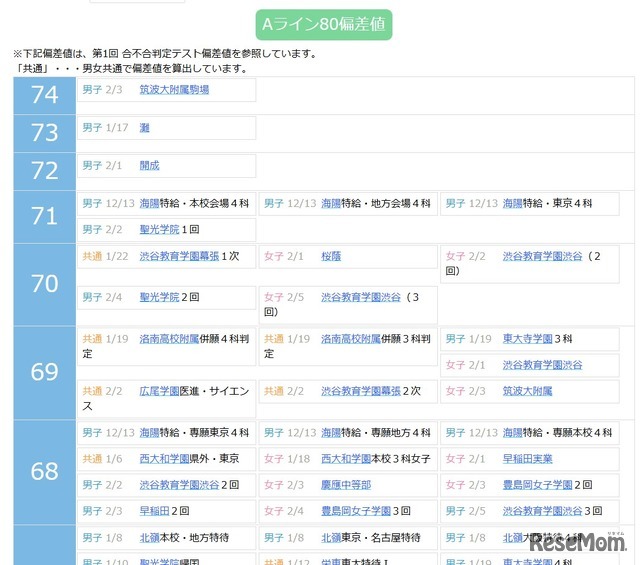Viewport: 640px width, 565px height.
Task: Visit the 聖光学院 2回 link
Action: point(159,297)
